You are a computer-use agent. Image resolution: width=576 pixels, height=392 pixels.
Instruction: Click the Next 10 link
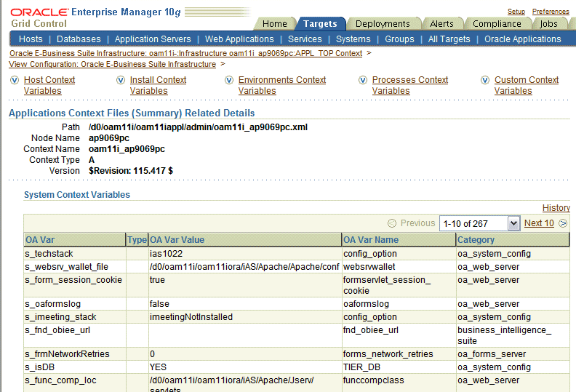click(x=539, y=223)
